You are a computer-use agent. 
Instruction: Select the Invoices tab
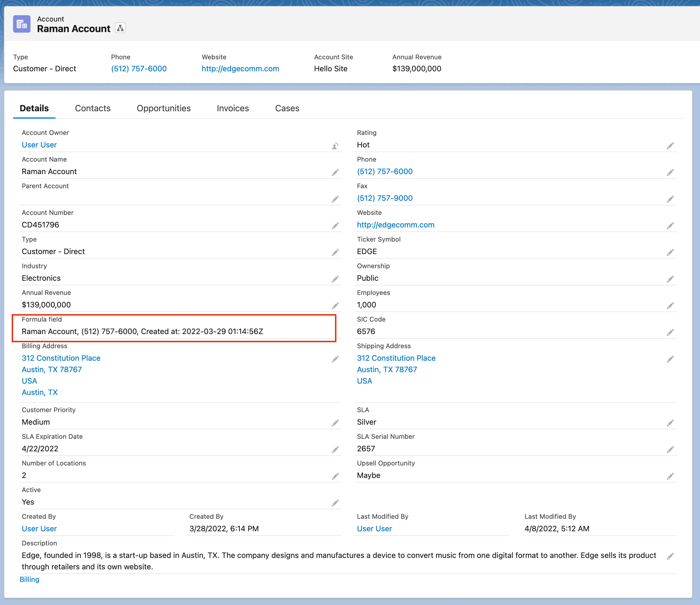[232, 108]
